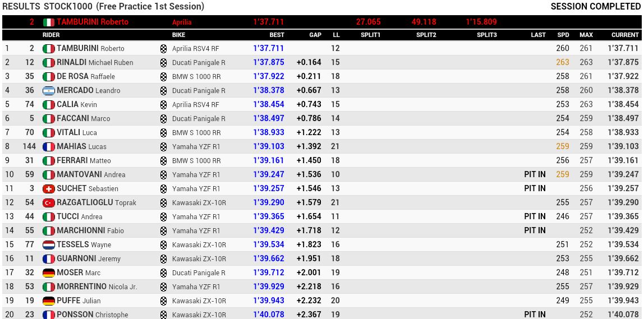Click the BIKE column header
Viewport: 644px width, 319px height.
point(178,35)
